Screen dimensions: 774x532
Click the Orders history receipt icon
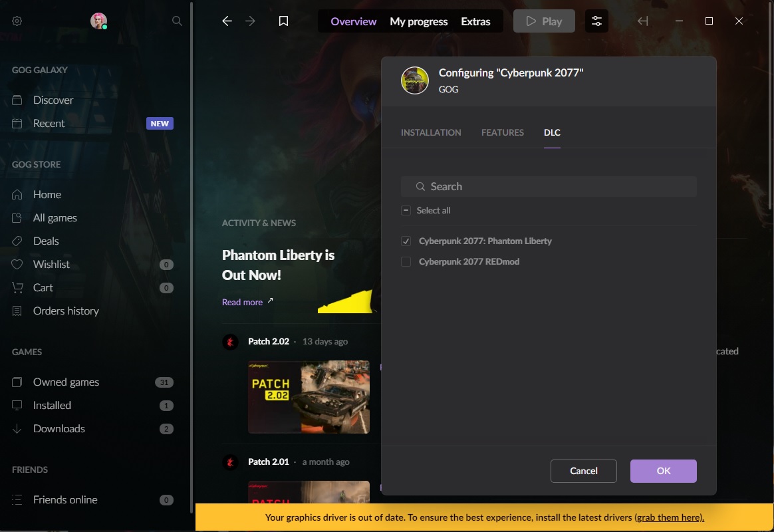pyautogui.click(x=17, y=311)
